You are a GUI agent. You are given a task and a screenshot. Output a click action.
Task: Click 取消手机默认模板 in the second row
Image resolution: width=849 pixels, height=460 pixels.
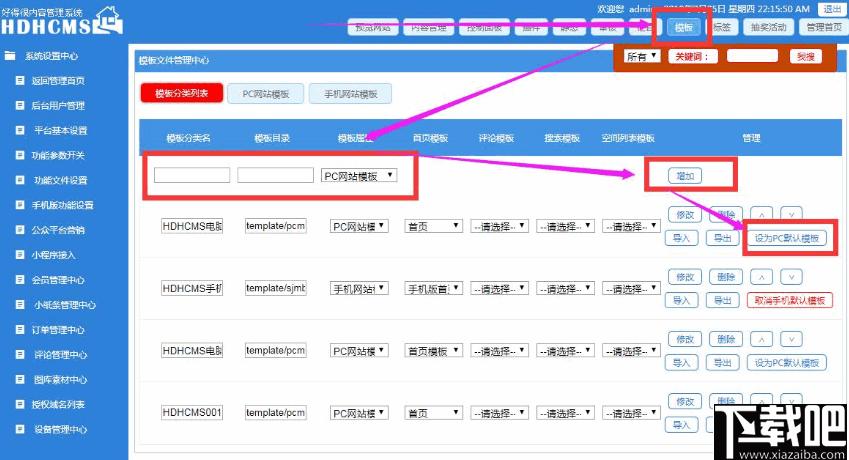pyautogui.click(x=786, y=300)
